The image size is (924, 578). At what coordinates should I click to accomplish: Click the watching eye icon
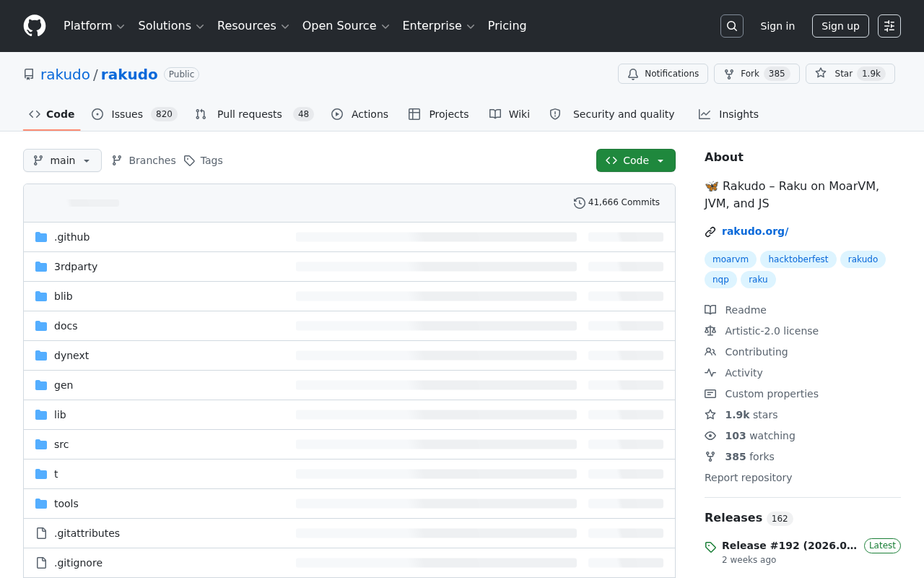coord(710,436)
